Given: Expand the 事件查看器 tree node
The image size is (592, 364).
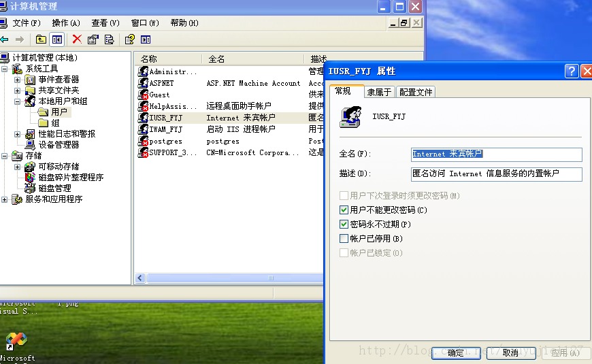Looking at the screenshot, I should (x=17, y=80).
